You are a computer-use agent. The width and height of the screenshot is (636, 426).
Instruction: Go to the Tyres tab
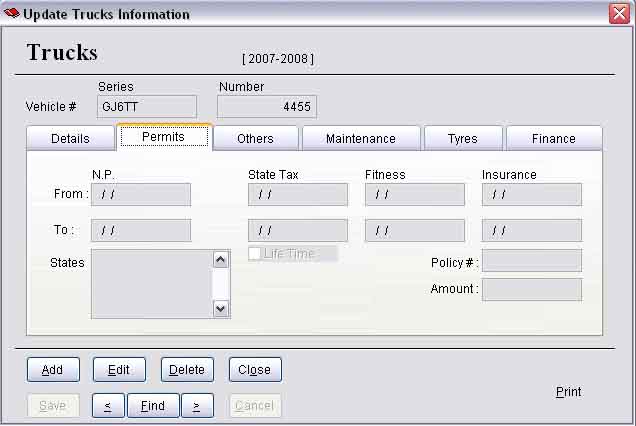[x=462, y=139]
